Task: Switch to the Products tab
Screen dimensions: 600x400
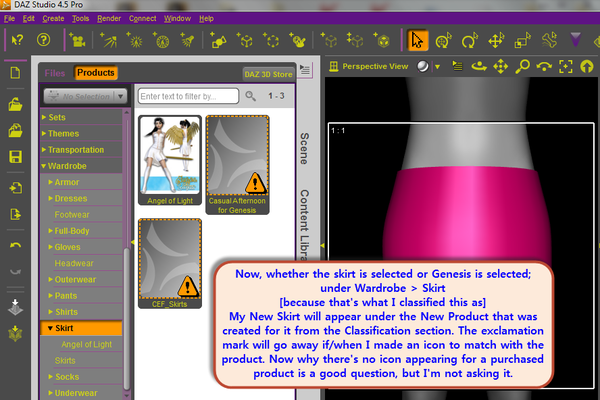Action: tap(95, 73)
